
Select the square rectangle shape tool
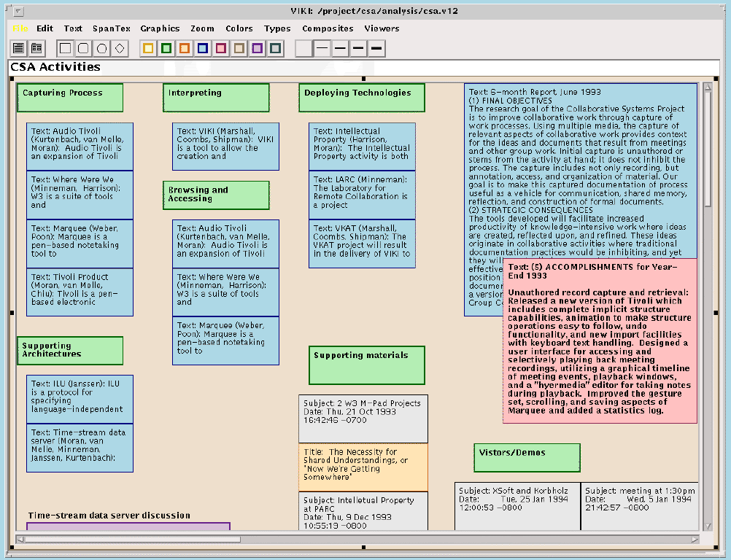[66, 49]
